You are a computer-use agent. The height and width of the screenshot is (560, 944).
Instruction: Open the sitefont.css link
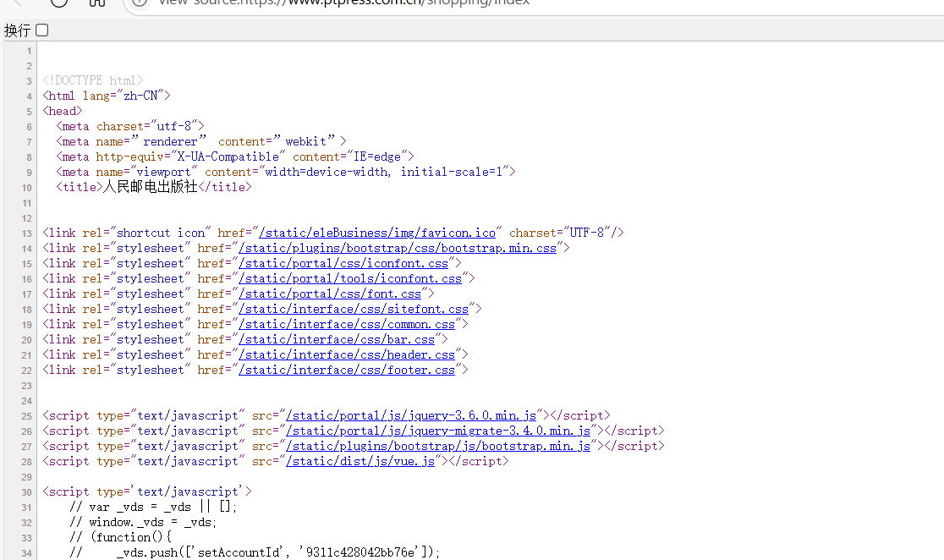pyautogui.click(x=354, y=309)
